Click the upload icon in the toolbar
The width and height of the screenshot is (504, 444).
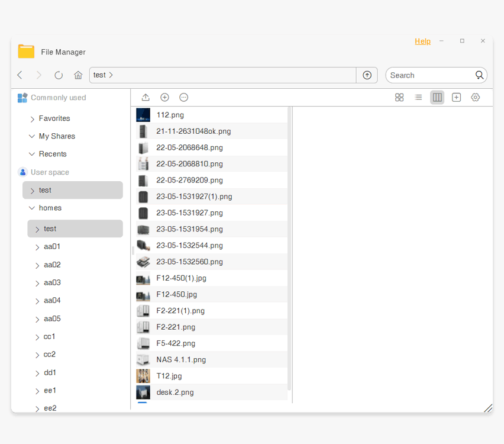coord(146,98)
